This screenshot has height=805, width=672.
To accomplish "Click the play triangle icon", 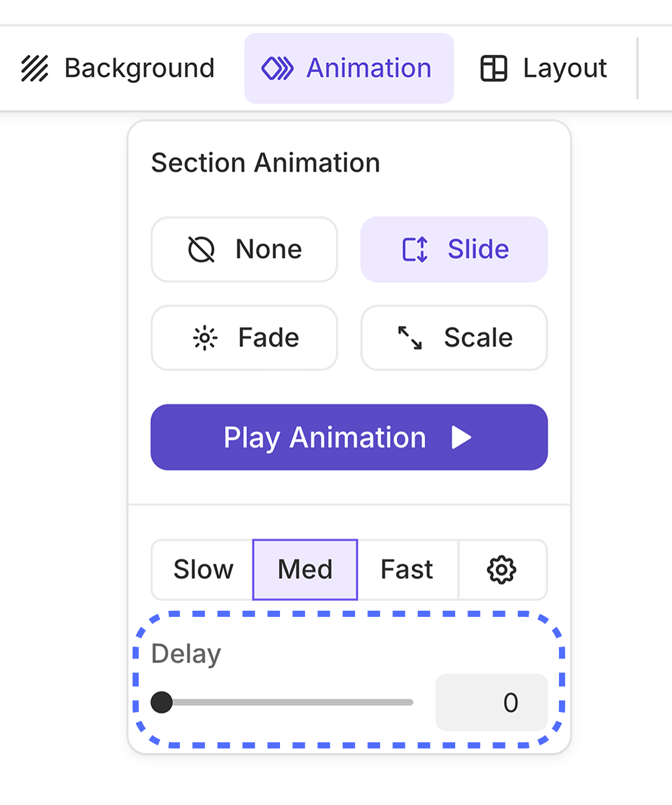I will click(461, 437).
